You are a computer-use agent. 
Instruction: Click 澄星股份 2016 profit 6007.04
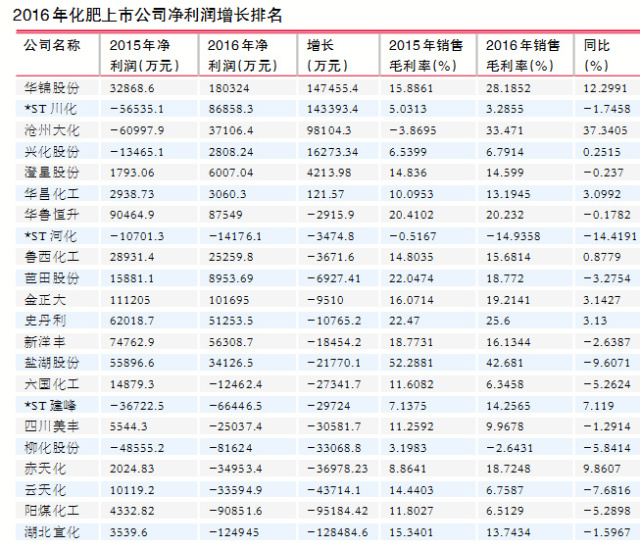(x=231, y=173)
